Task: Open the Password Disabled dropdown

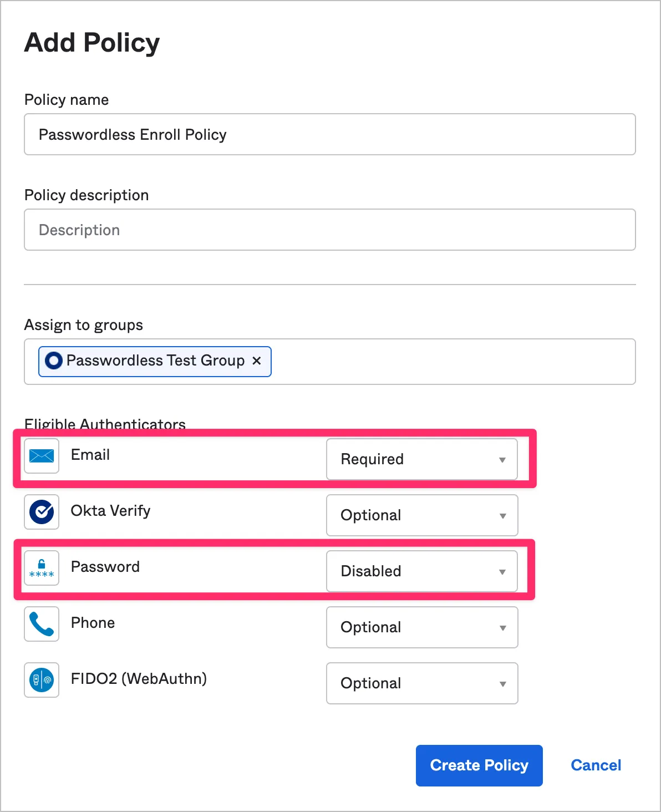Action: pos(421,571)
